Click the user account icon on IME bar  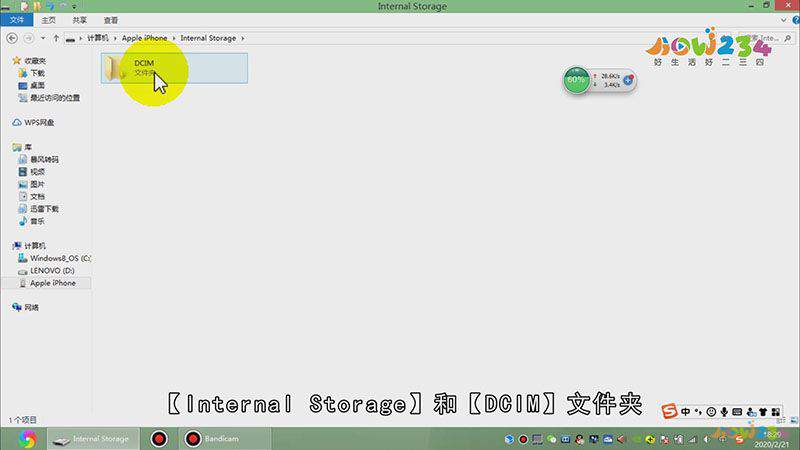pyautogui.click(x=751, y=412)
